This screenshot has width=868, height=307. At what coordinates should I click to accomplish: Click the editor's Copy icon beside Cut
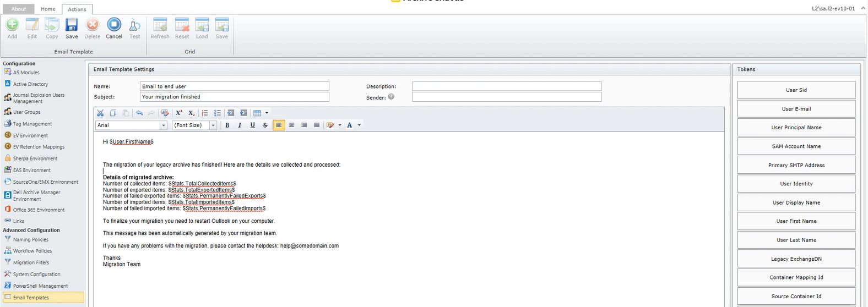(113, 113)
